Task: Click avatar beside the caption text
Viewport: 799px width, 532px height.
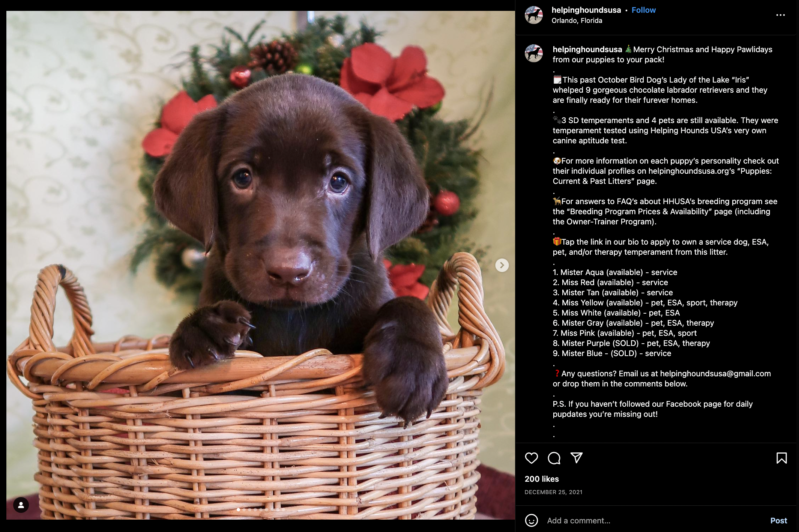Action: pyautogui.click(x=534, y=53)
